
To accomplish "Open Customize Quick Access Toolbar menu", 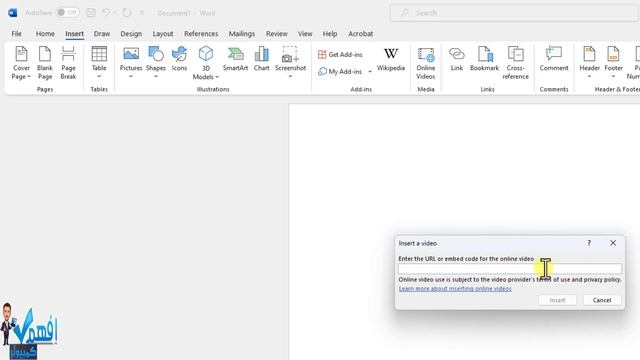I will tap(142, 13).
